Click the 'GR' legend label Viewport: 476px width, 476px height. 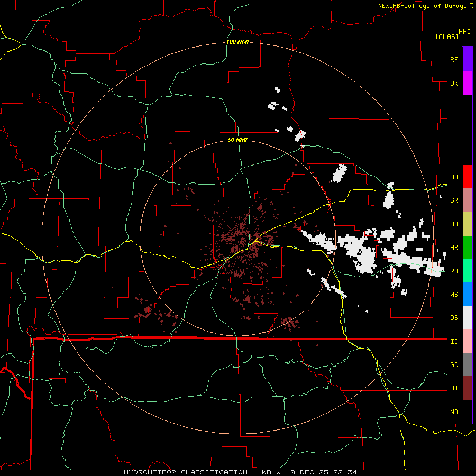pyautogui.click(x=454, y=200)
